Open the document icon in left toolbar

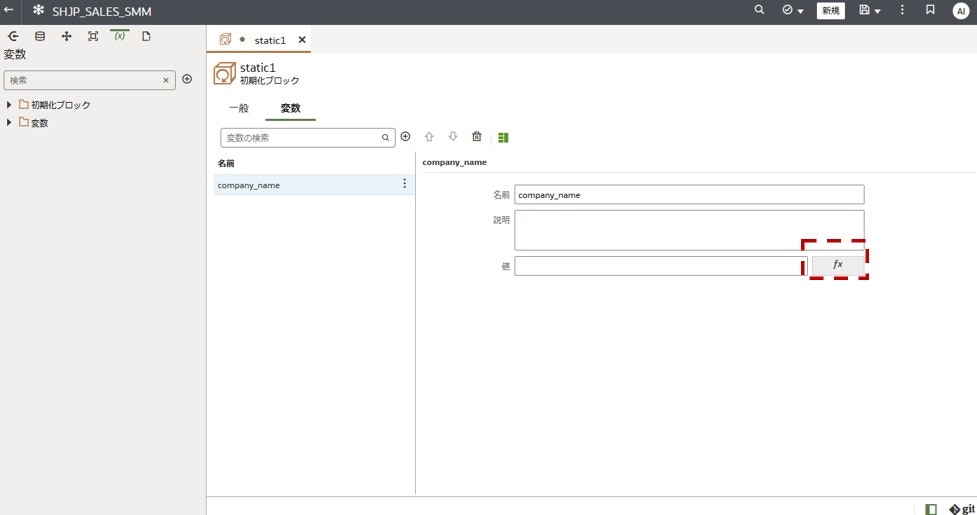[x=146, y=36]
